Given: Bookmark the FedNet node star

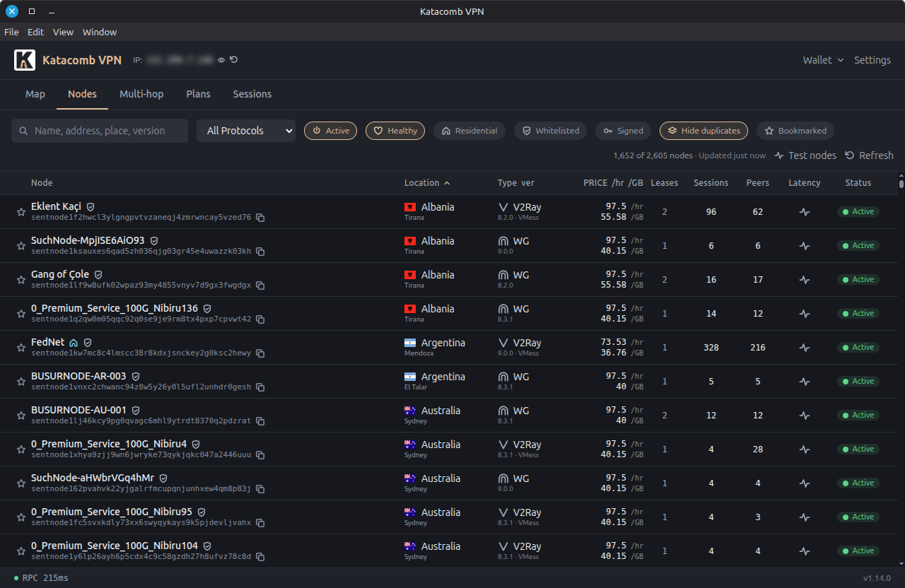Looking at the screenshot, I should point(21,348).
